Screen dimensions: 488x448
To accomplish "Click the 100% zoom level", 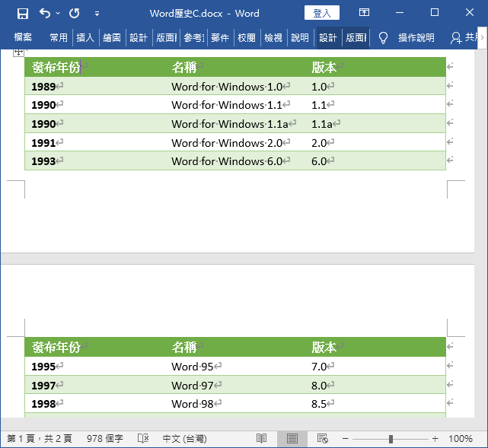I will 461,439.
